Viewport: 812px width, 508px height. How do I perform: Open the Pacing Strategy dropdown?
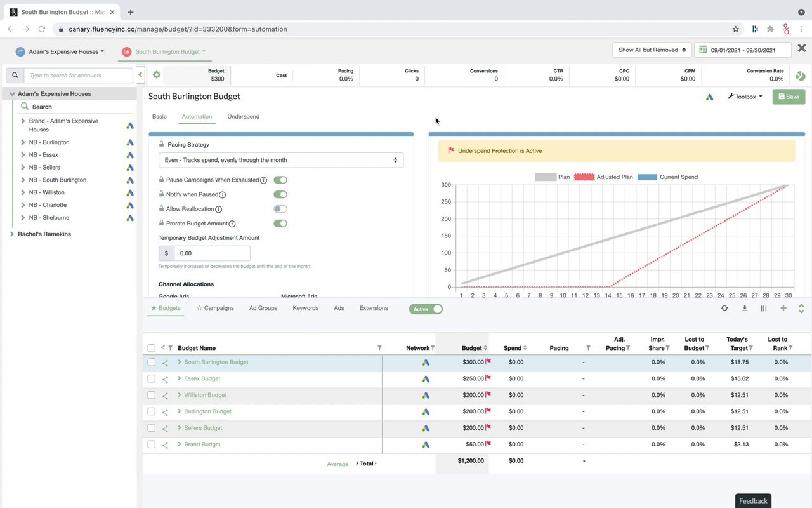pos(281,160)
